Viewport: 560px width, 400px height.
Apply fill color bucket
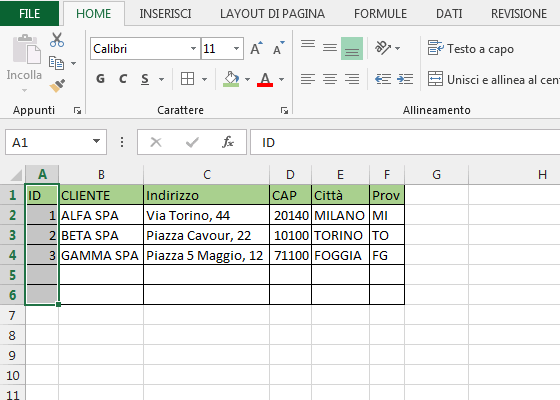(x=231, y=79)
